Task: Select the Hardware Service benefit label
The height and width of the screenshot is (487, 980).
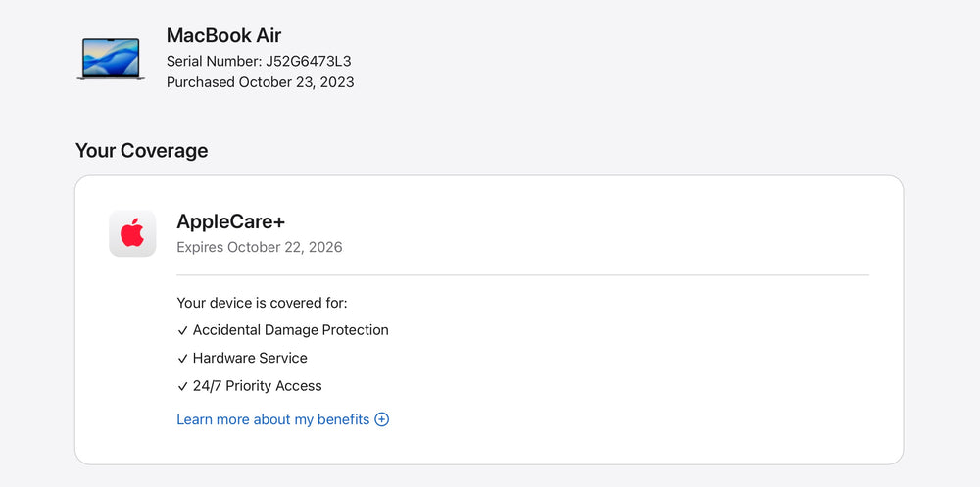Action: (x=250, y=358)
